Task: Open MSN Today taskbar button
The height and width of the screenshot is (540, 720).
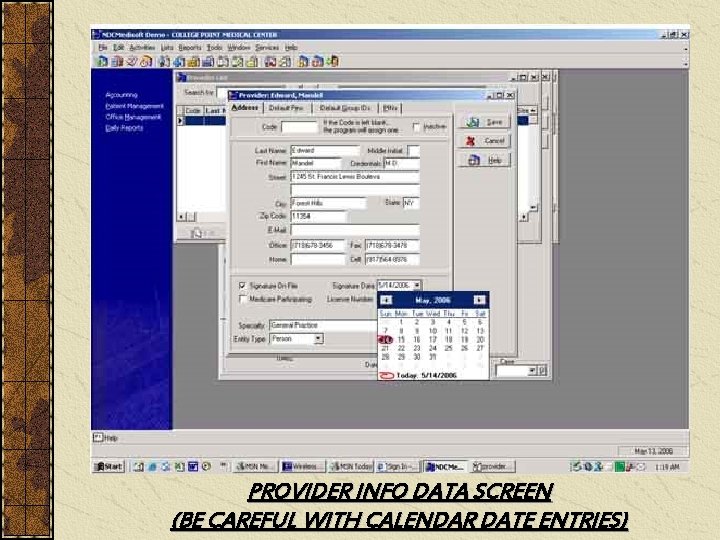Action: point(351,467)
